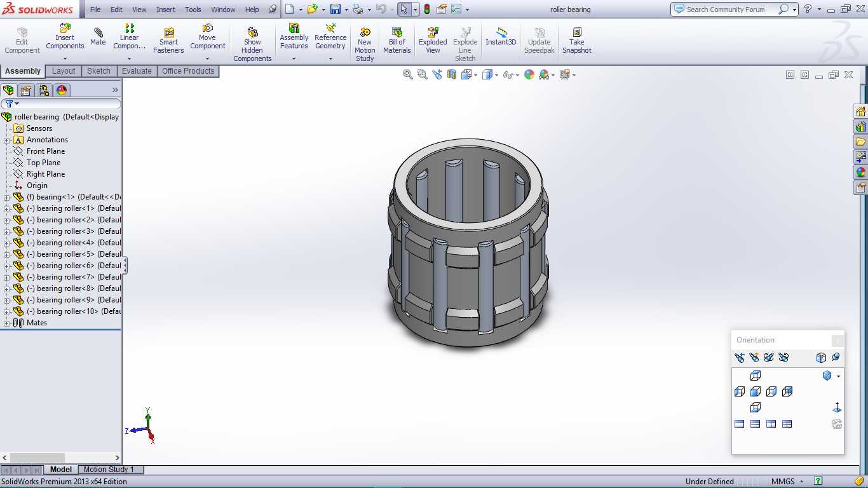868x488 pixels.
Task: Create an Exploded View
Action: [433, 41]
